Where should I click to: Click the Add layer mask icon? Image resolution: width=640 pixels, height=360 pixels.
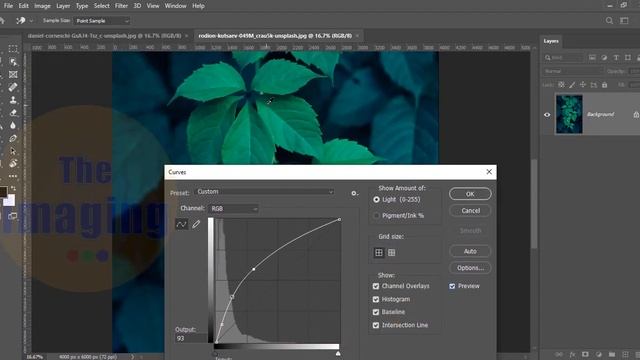click(585, 354)
